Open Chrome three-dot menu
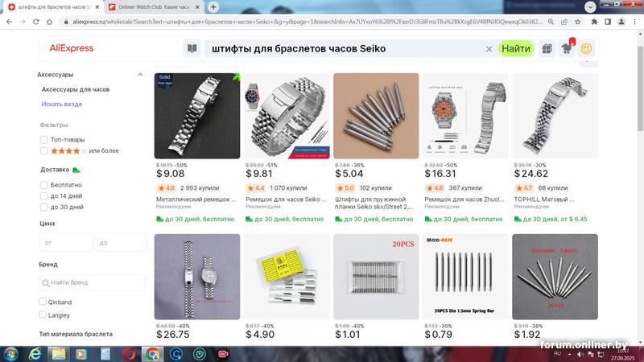The image size is (644, 362). pyautogui.click(x=634, y=22)
